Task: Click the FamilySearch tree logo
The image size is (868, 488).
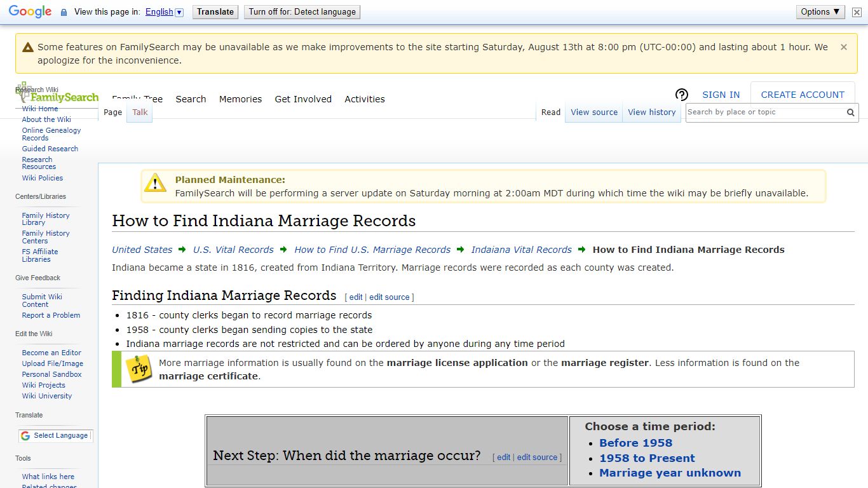Action: coord(57,93)
